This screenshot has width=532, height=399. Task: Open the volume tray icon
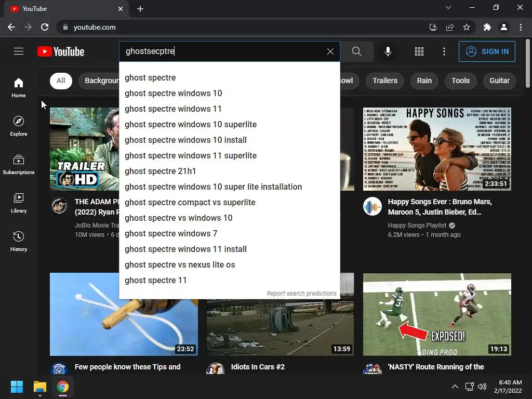[x=482, y=387]
